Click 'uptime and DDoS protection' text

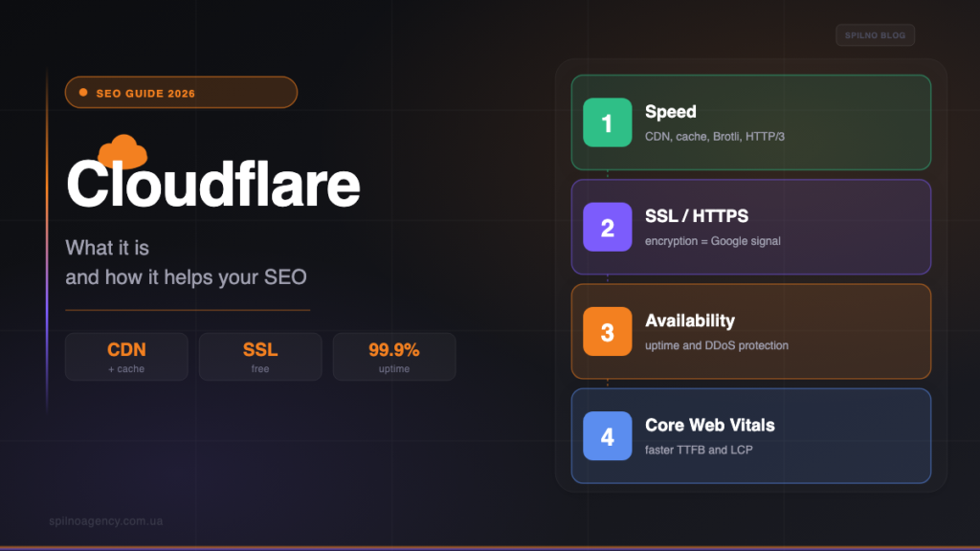tap(716, 345)
